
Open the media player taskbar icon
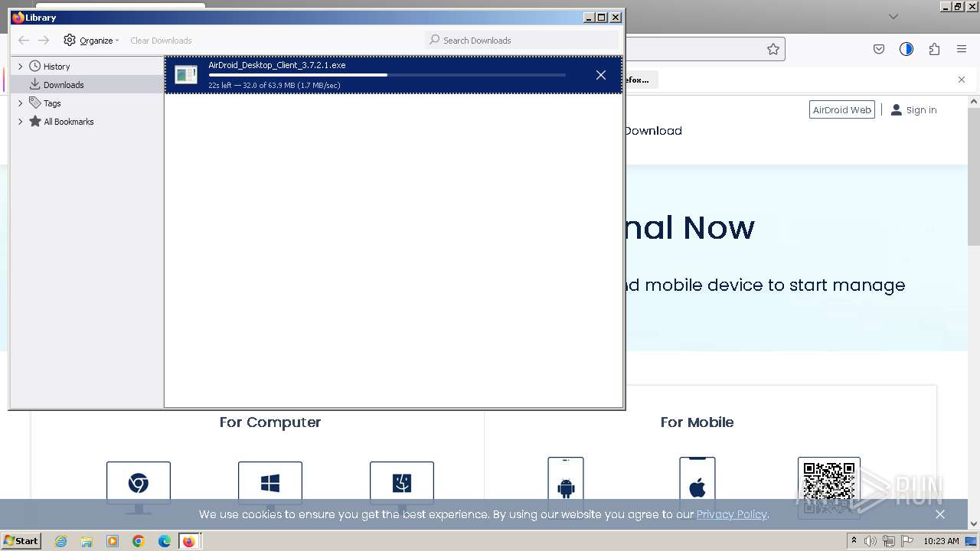[x=113, y=541]
